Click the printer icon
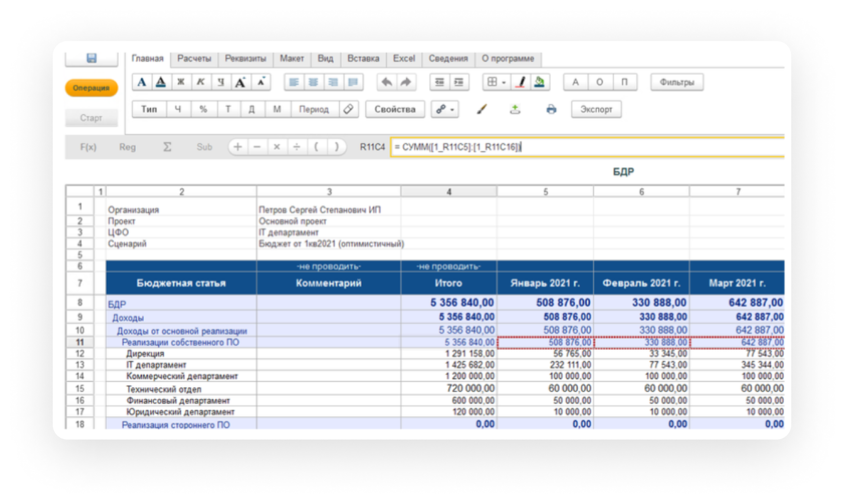 pos(551,109)
